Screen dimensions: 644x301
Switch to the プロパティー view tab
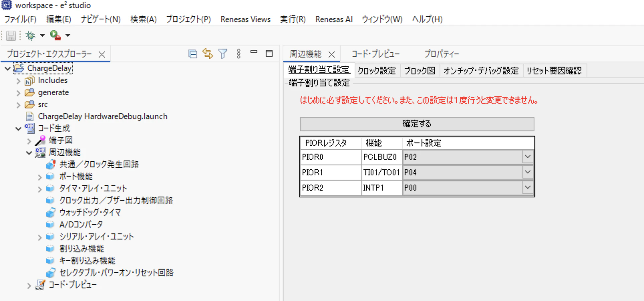click(x=442, y=54)
